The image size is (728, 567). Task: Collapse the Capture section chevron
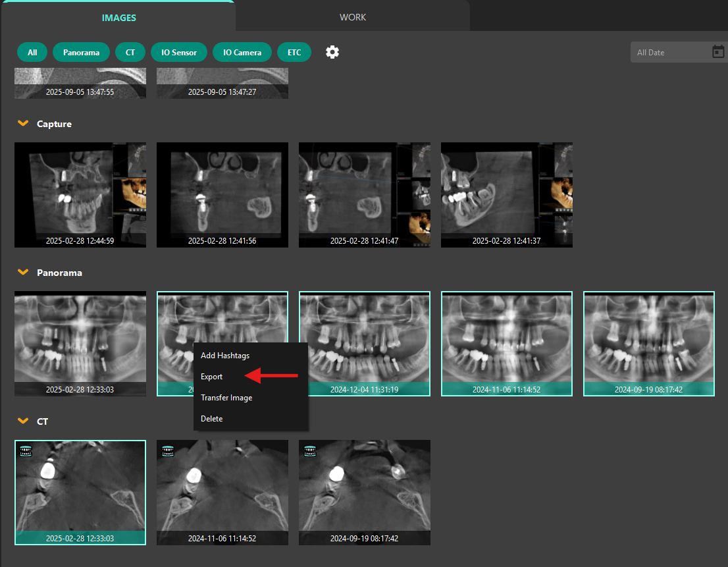point(23,124)
